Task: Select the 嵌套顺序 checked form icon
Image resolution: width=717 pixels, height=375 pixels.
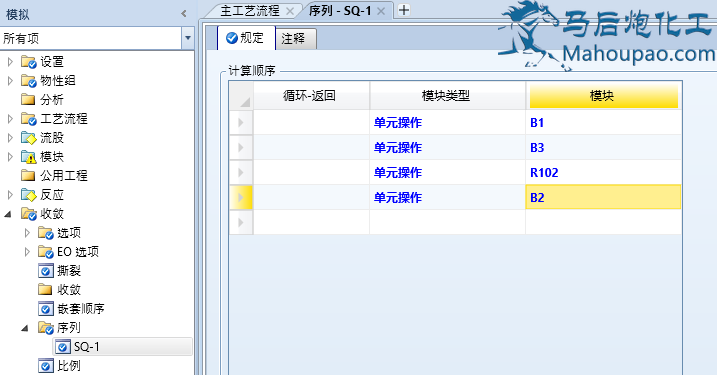Action: point(45,309)
